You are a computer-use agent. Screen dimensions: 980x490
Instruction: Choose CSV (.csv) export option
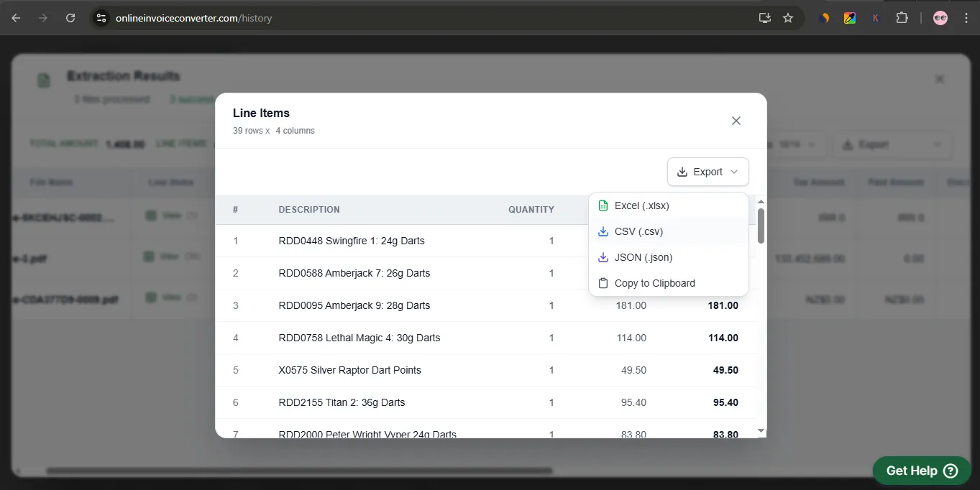pyautogui.click(x=669, y=231)
